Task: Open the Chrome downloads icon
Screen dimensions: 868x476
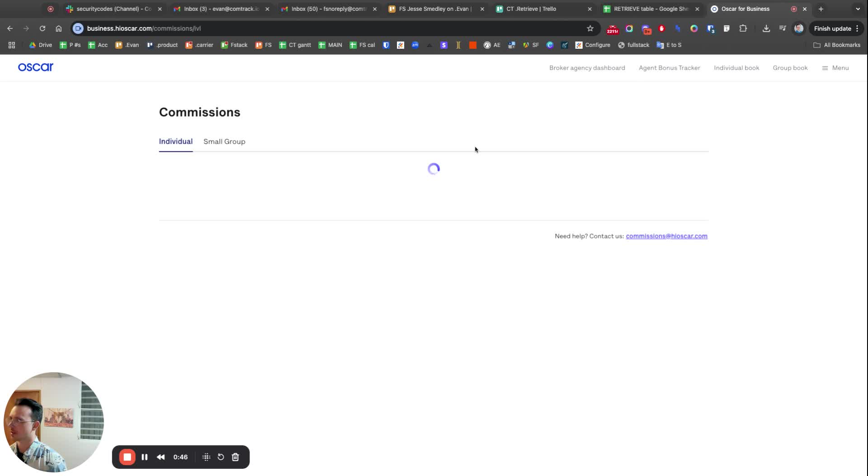Action: pos(766,28)
